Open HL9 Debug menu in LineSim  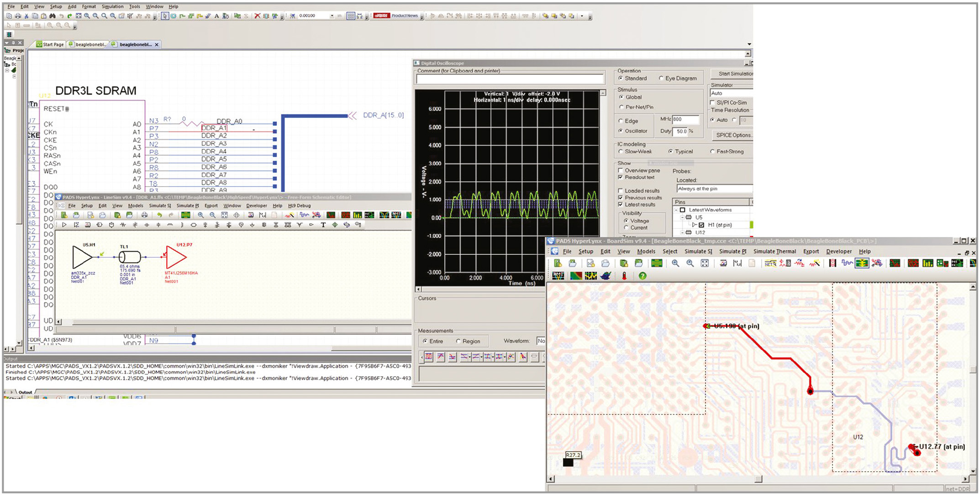(299, 205)
